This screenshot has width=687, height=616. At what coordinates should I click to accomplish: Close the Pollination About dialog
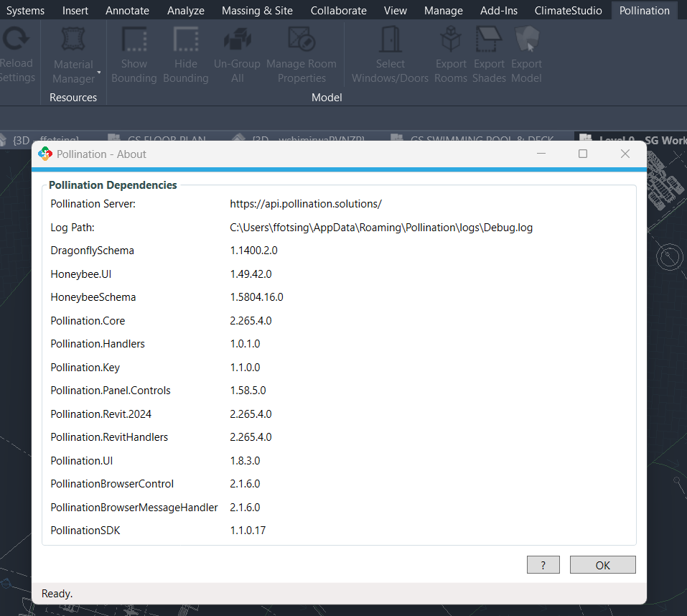point(625,154)
